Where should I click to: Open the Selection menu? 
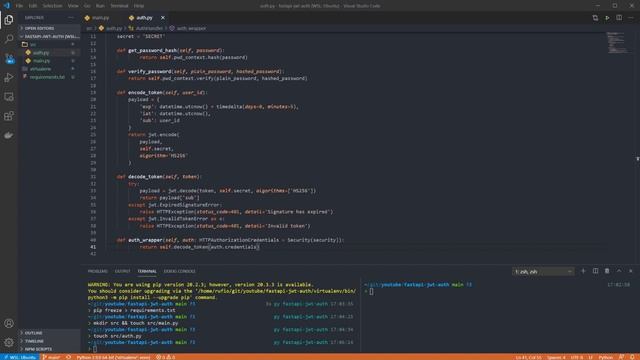[53, 6]
